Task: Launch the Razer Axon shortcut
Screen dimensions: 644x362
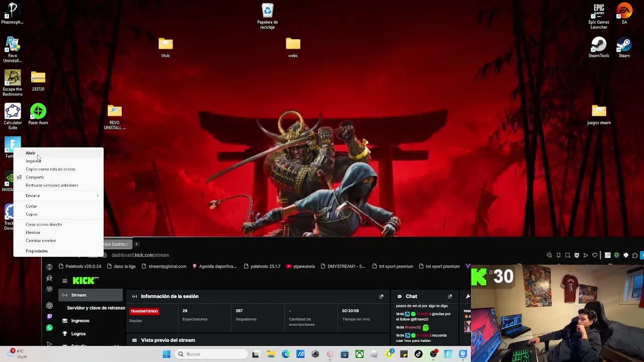Action: (38, 114)
